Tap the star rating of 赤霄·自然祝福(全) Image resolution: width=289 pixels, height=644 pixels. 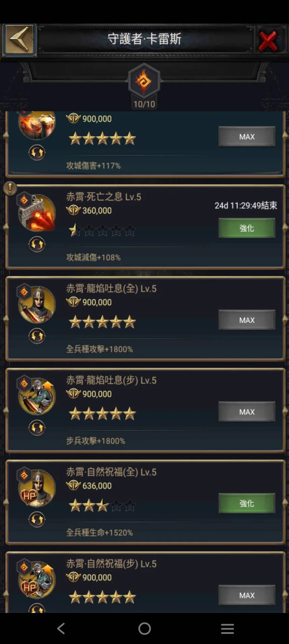(102, 506)
